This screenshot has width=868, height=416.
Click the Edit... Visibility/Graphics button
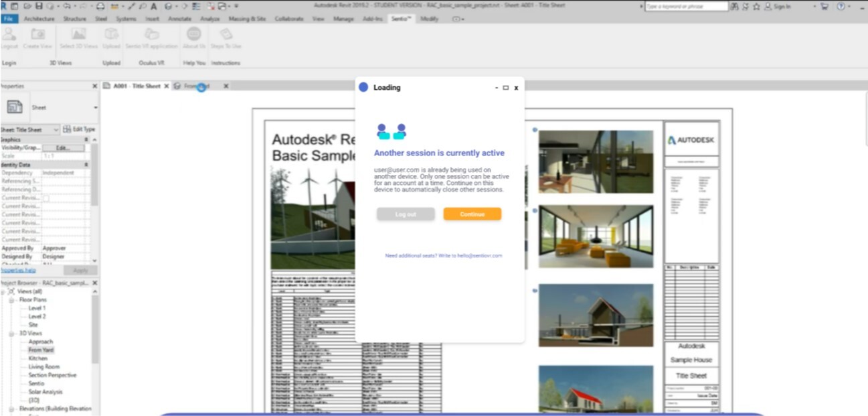click(x=63, y=147)
